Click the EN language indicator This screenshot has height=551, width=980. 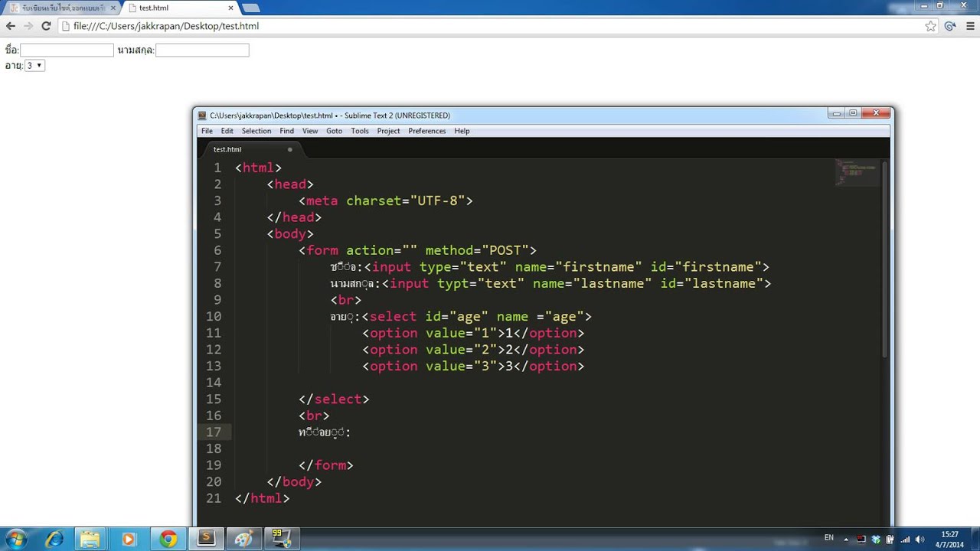tap(828, 538)
